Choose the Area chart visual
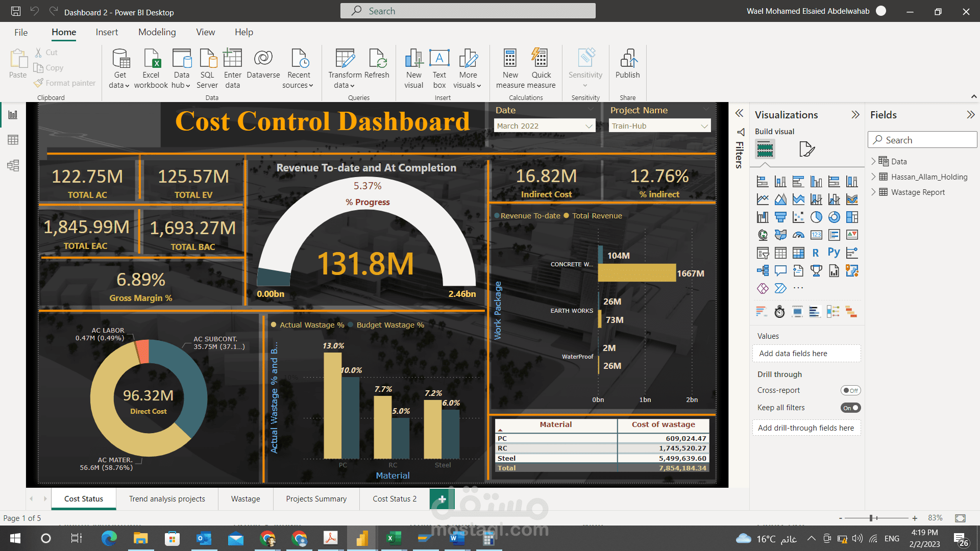Image resolution: width=980 pixels, height=551 pixels. pos(780,199)
